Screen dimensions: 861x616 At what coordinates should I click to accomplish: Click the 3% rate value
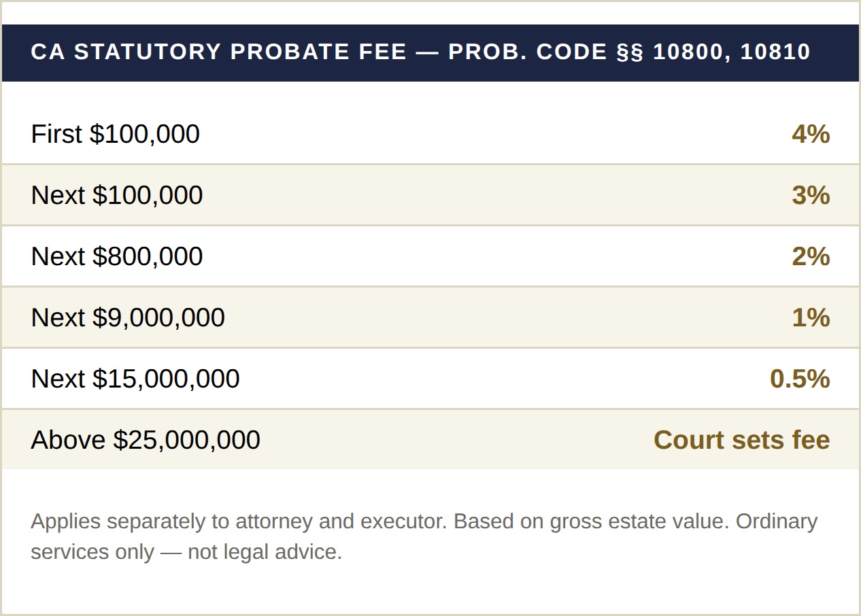click(x=811, y=195)
